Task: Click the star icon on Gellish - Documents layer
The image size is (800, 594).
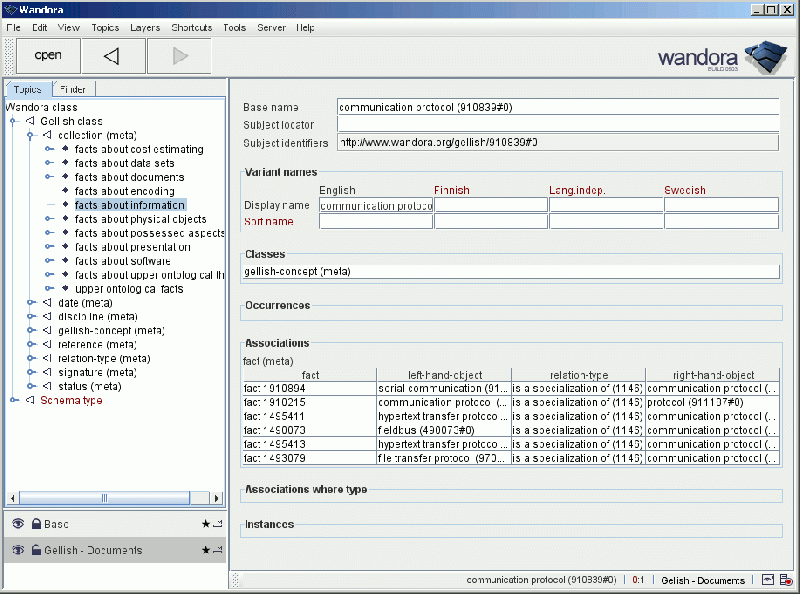Action: point(206,550)
